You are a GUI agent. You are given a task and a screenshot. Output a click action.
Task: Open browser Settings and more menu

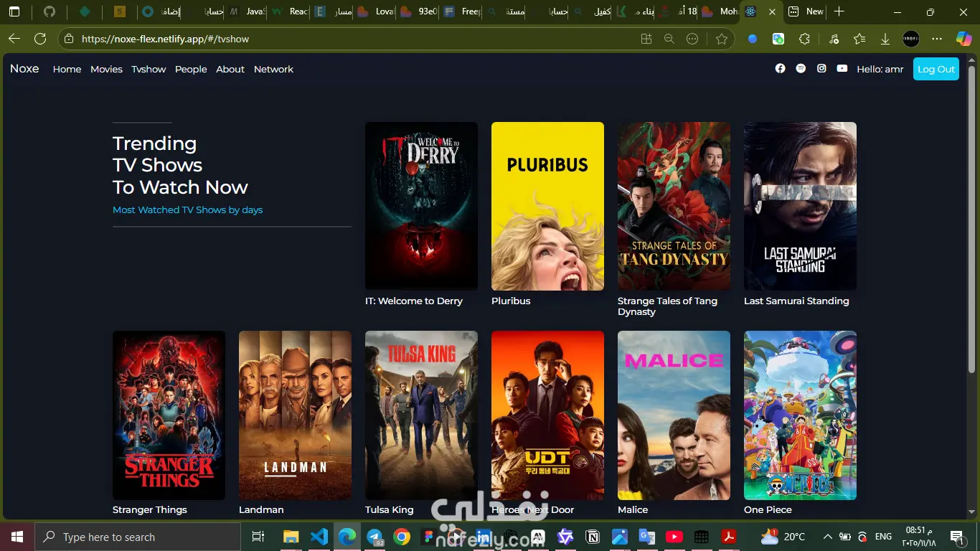tap(937, 39)
